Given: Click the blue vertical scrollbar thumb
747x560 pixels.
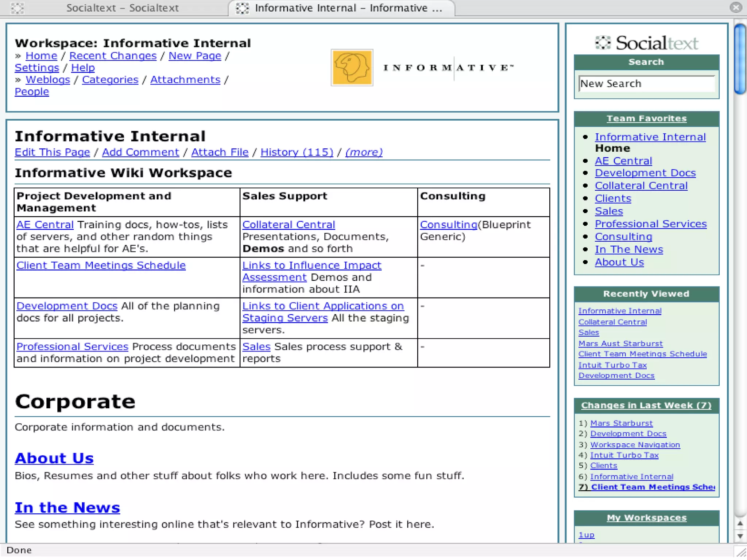Looking at the screenshot, I should point(740,58).
